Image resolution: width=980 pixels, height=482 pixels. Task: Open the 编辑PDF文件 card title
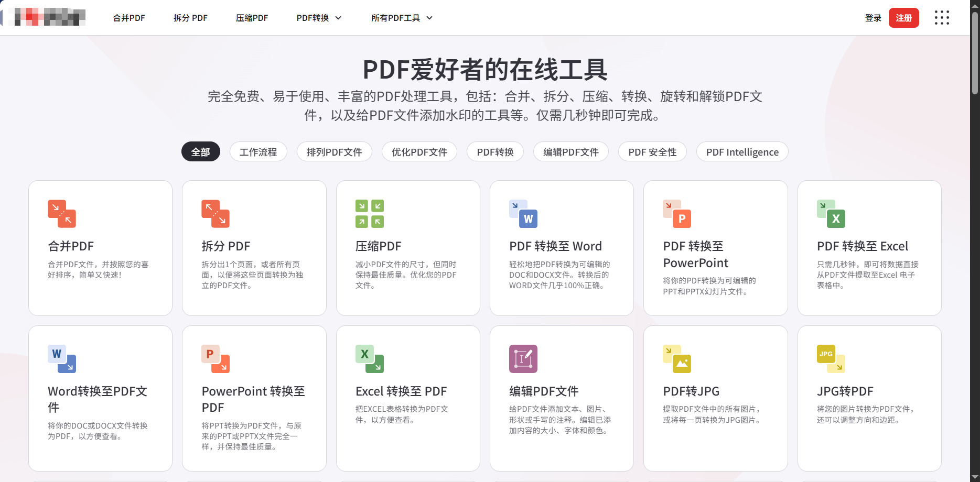[544, 391]
